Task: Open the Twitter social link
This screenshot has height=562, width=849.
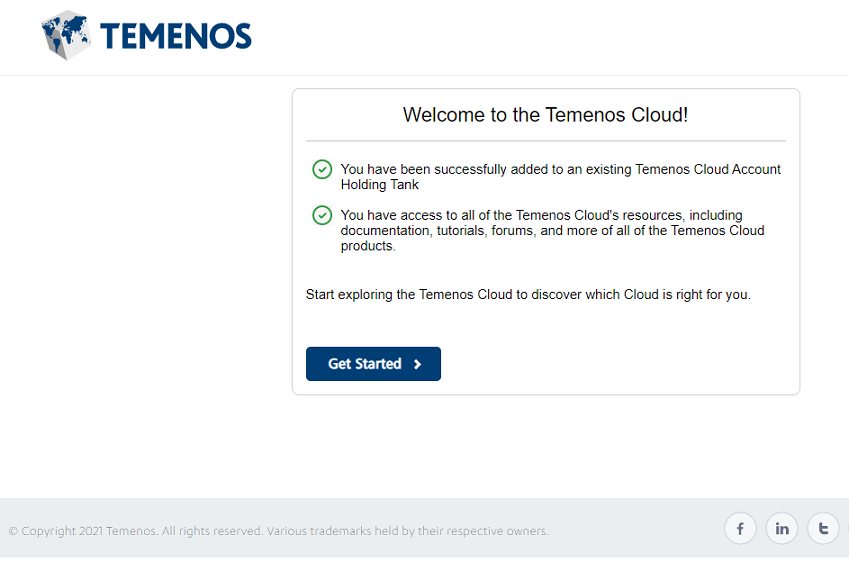Action: (x=823, y=529)
